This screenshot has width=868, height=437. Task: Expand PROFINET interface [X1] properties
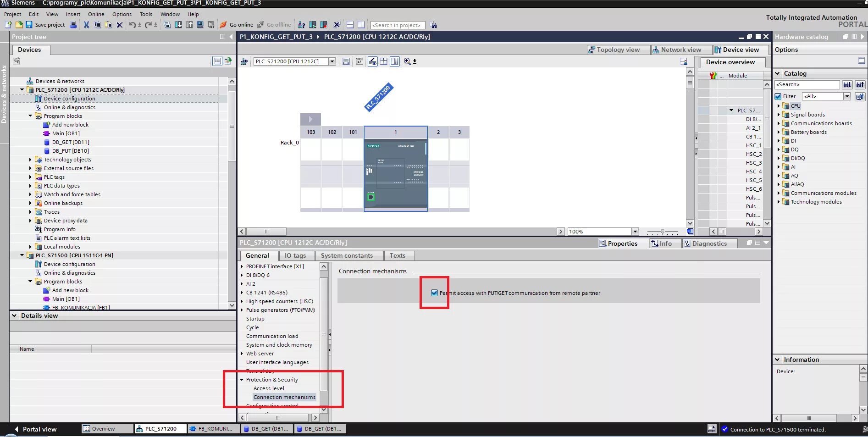[242, 266]
